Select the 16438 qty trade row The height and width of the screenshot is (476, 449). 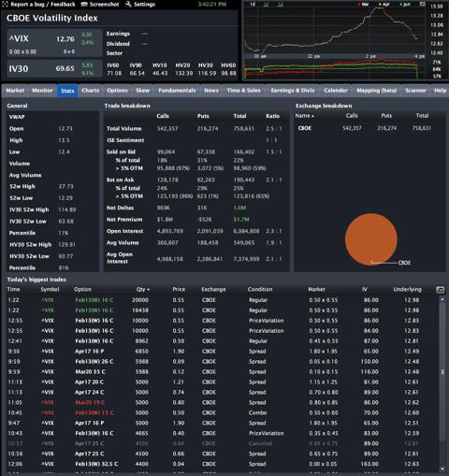[222, 310]
